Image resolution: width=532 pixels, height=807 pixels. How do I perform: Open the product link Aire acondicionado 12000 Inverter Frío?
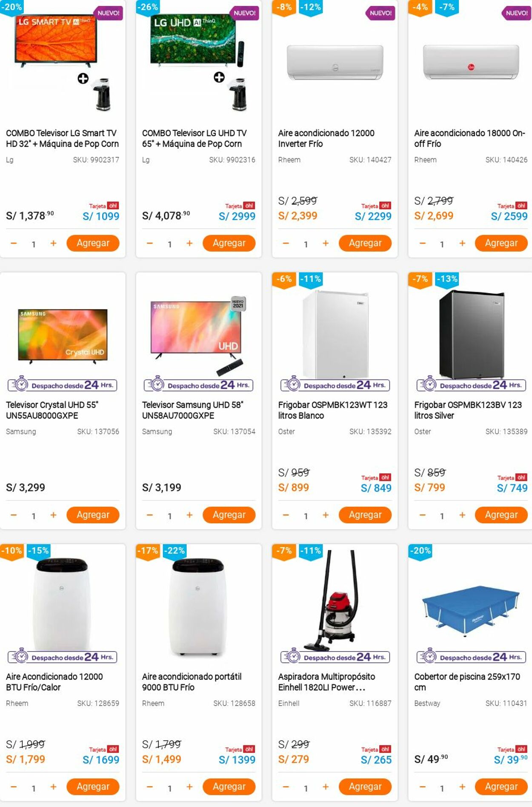(x=327, y=138)
